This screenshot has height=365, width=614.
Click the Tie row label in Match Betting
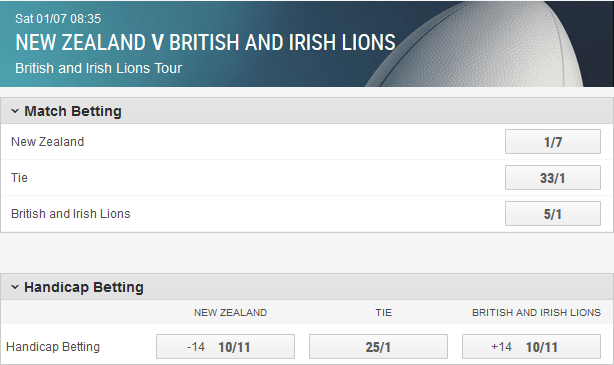pyautogui.click(x=19, y=178)
